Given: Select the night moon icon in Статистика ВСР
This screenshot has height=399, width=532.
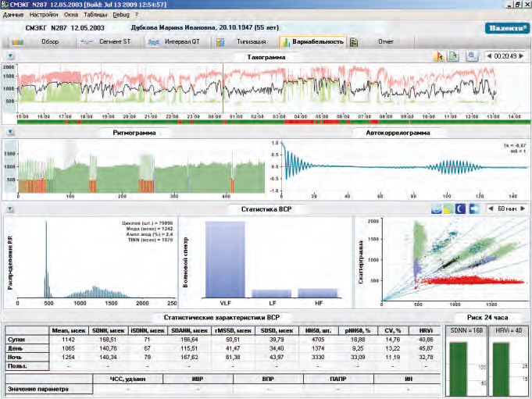Looking at the screenshot, I should click(462, 208).
